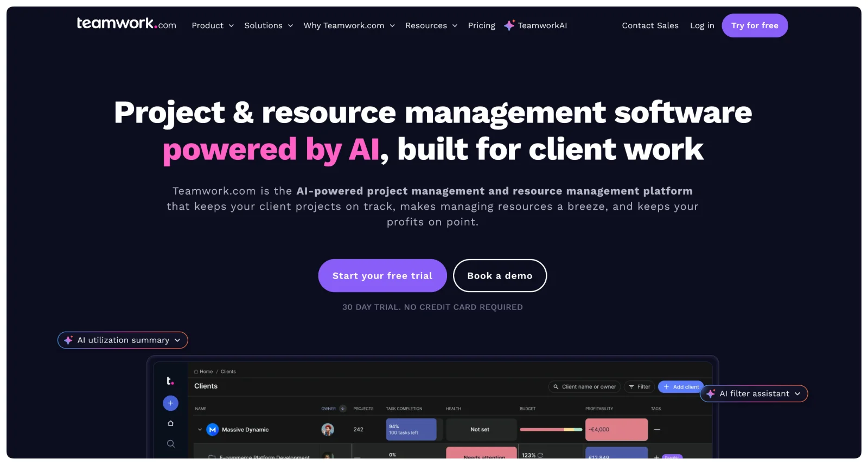Click the Massive Dynamic M logo icon
This screenshot has width=868, height=465.
(x=213, y=430)
